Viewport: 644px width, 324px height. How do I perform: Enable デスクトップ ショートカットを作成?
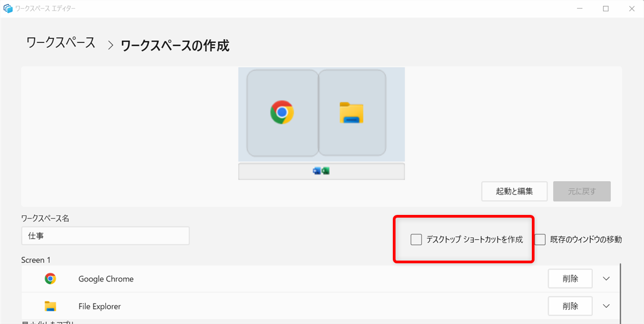[x=416, y=240]
